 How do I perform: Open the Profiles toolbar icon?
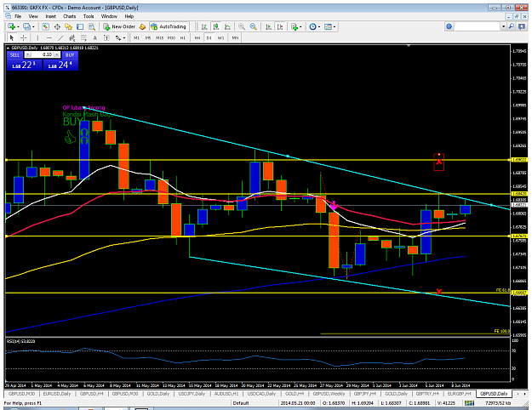point(26,26)
